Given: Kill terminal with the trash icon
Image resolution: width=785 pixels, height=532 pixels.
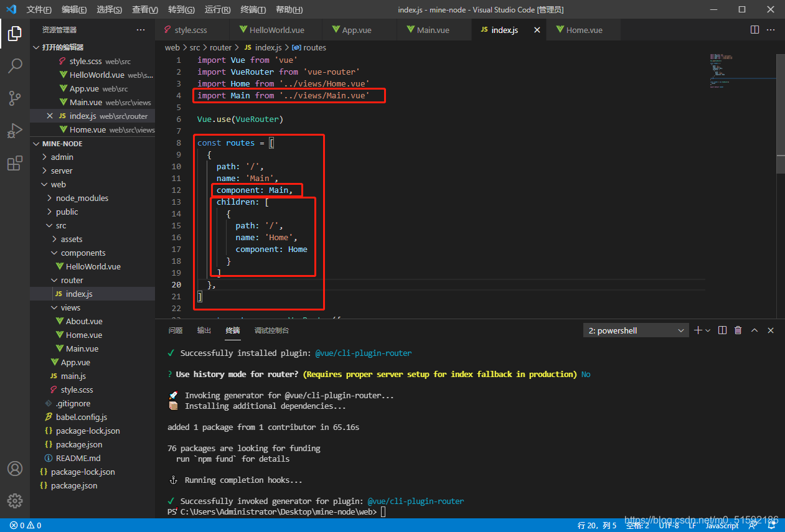Looking at the screenshot, I should coord(738,330).
